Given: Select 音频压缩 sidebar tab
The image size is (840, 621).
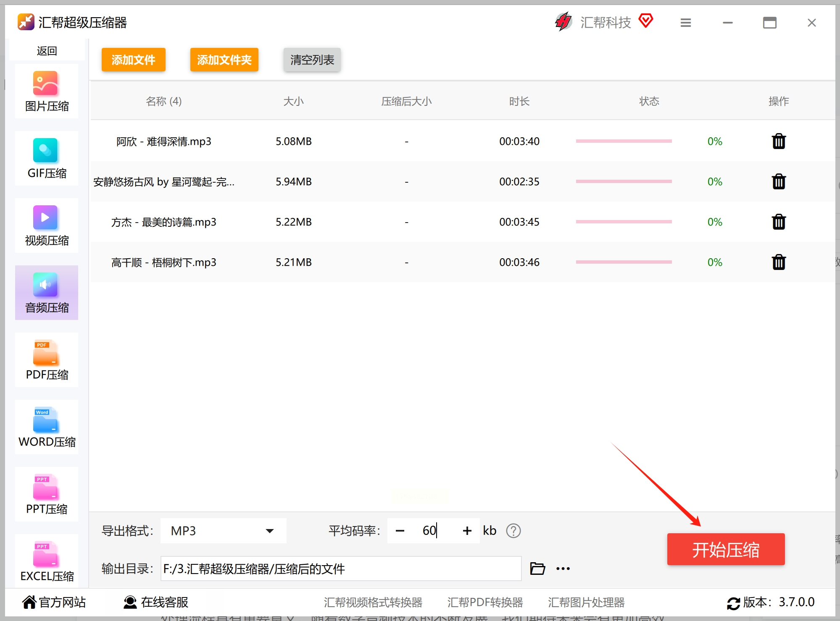Looking at the screenshot, I should (x=47, y=293).
